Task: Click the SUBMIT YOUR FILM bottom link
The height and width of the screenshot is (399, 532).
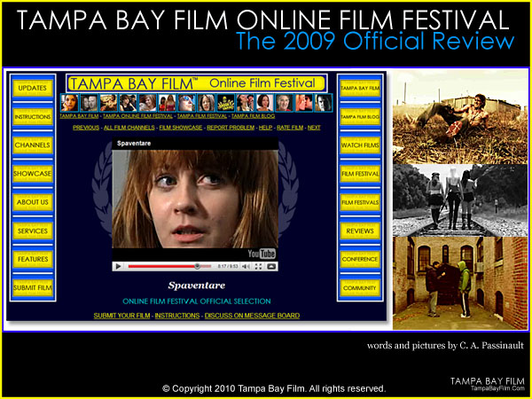Action: [x=121, y=316]
